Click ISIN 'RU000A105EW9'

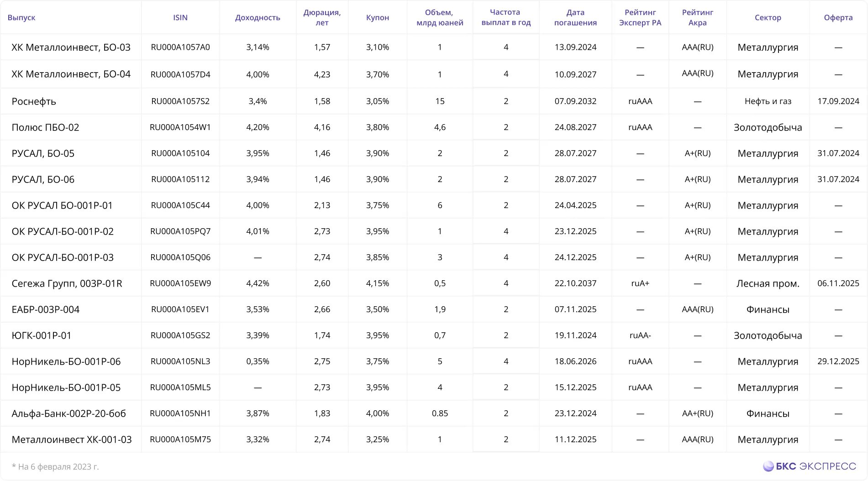click(x=180, y=283)
